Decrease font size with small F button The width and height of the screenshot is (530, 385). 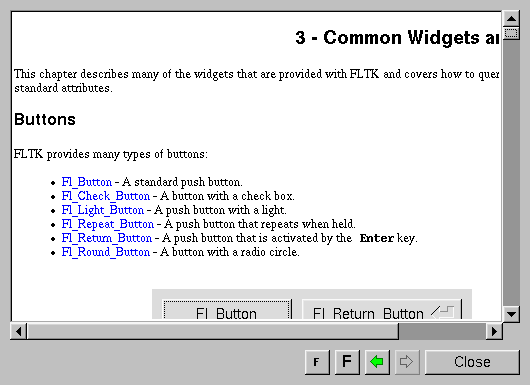pyautogui.click(x=317, y=362)
